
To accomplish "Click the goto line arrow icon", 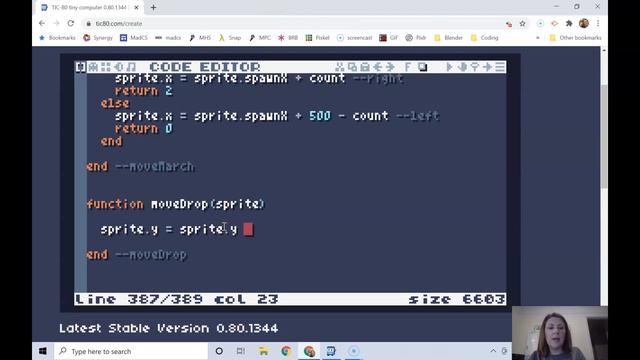I will click(x=487, y=67).
